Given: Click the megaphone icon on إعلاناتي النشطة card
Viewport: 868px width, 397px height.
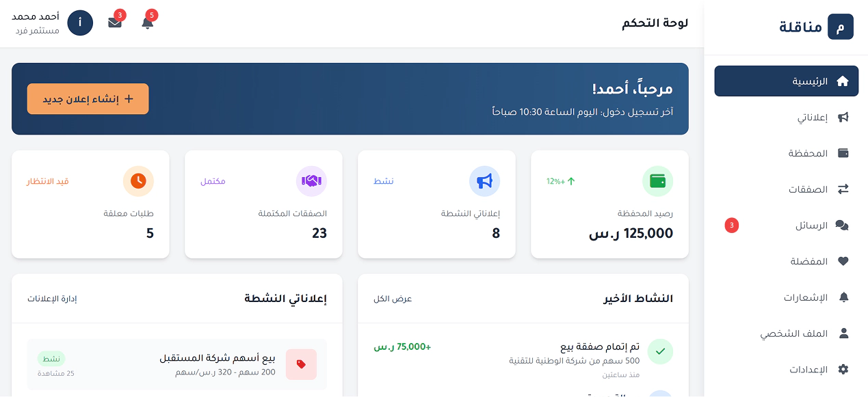Looking at the screenshot, I should [484, 181].
